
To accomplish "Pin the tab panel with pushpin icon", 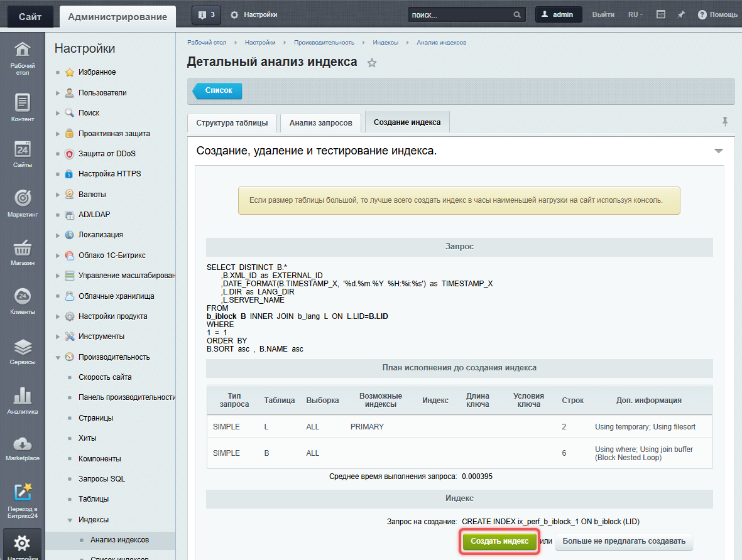I will pos(724,122).
